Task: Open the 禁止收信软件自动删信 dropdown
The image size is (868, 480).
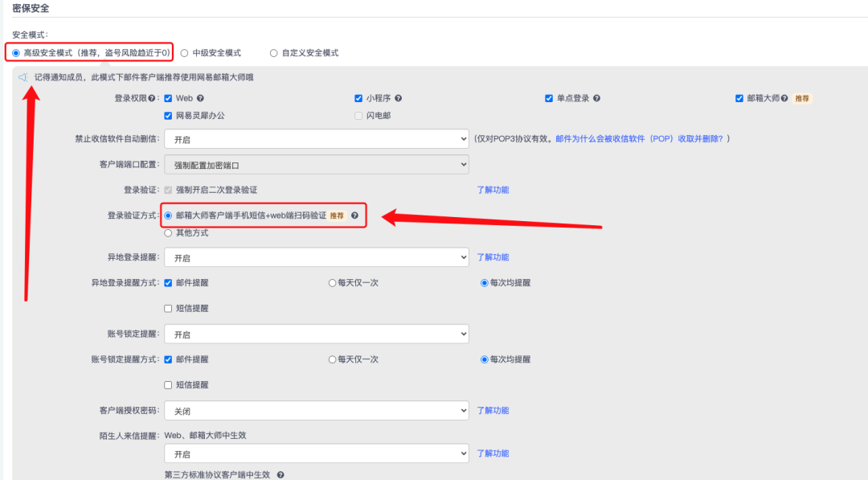Action: [317, 139]
